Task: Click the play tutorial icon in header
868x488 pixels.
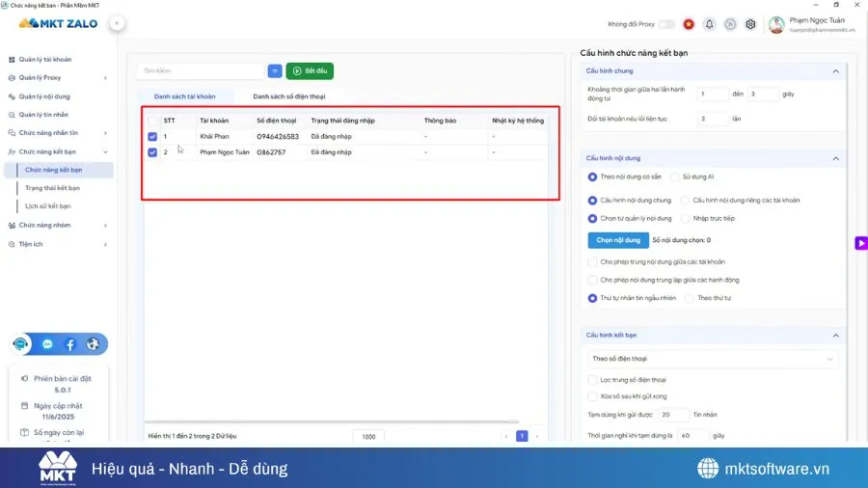Action: click(730, 24)
